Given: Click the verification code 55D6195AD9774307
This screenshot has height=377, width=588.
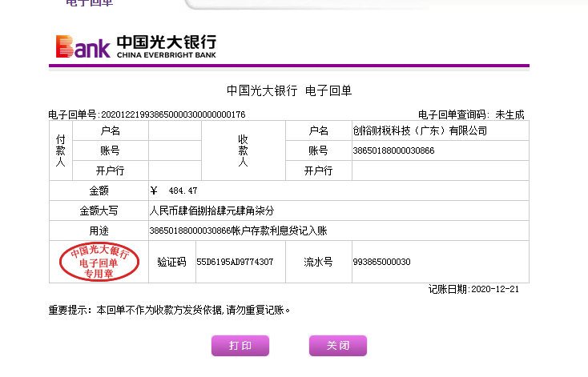Looking at the screenshot, I should click(235, 262).
